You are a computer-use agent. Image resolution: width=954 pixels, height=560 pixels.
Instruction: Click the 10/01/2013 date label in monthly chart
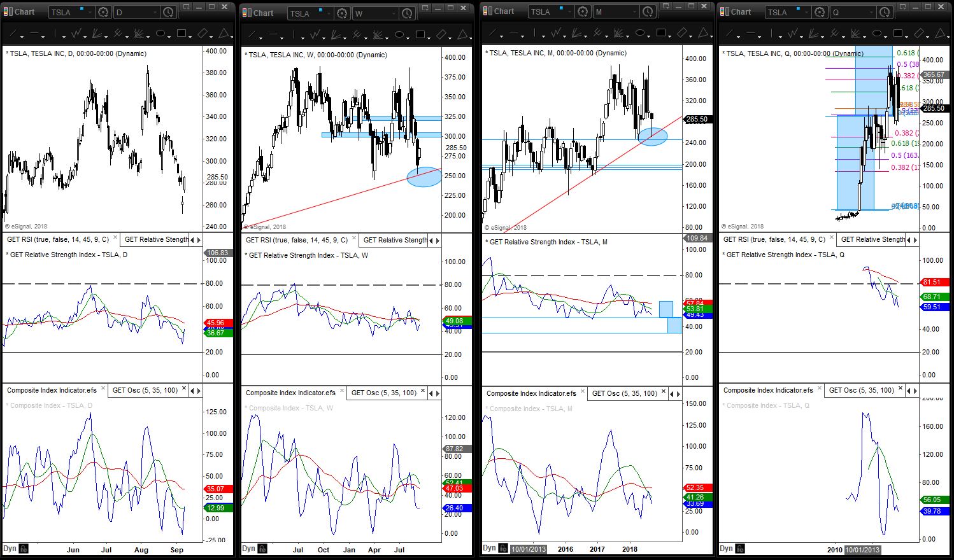click(x=529, y=549)
